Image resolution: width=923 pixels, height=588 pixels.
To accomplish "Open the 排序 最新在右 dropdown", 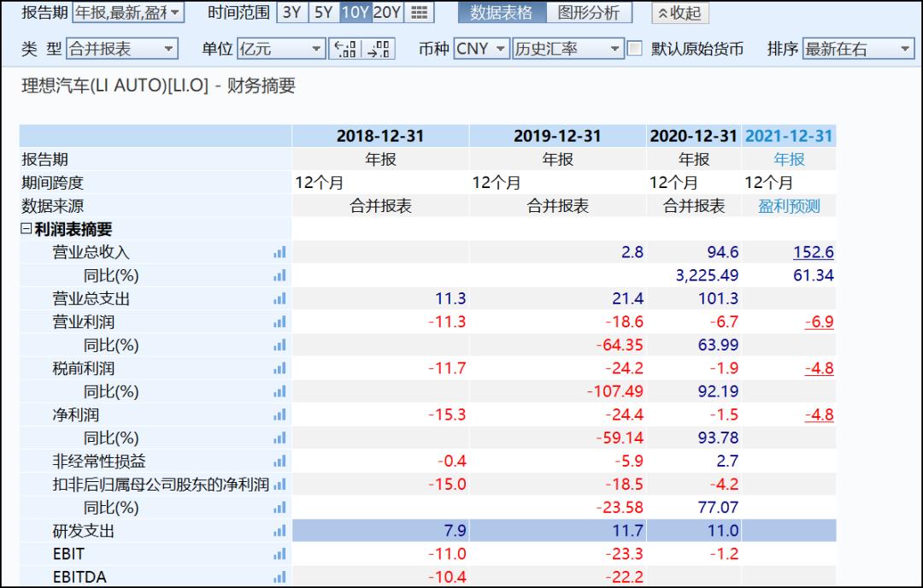I will (858, 49).
